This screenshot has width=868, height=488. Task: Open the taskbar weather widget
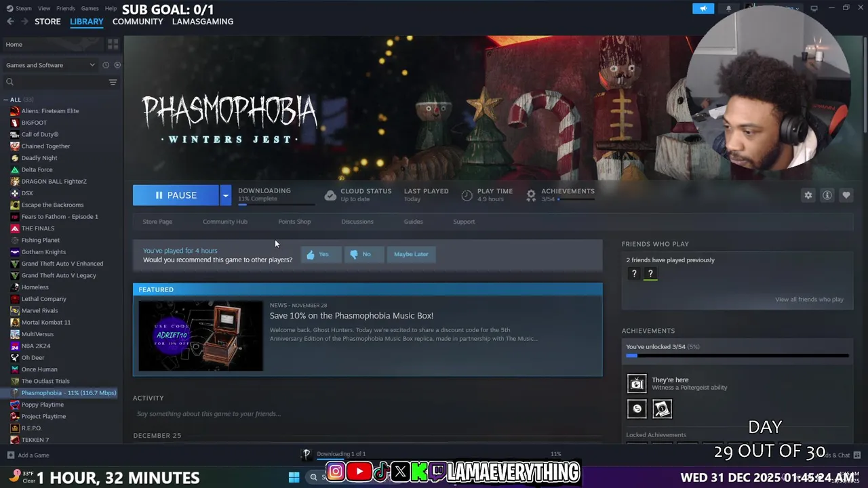[20, 476]
